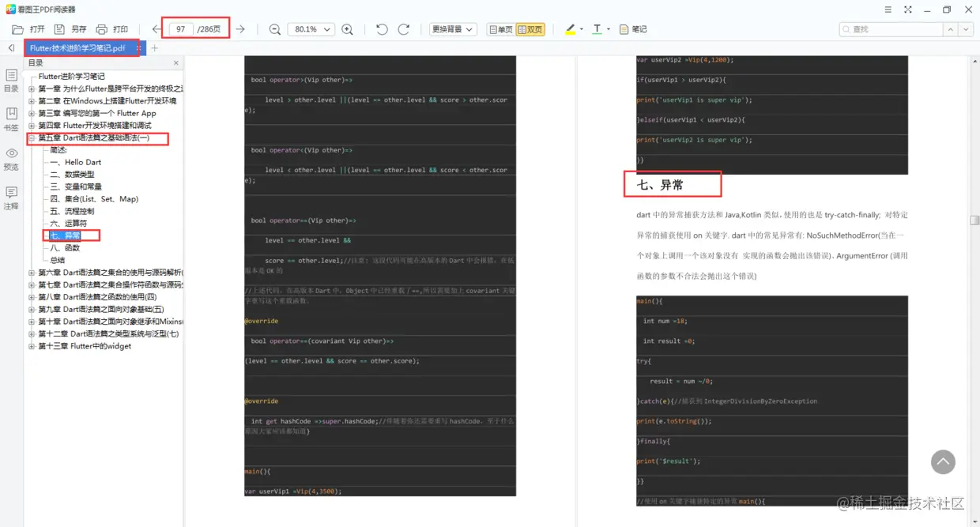Find previous search result
980x527 pixels.
pyautogui.click(x=952, y=29)
